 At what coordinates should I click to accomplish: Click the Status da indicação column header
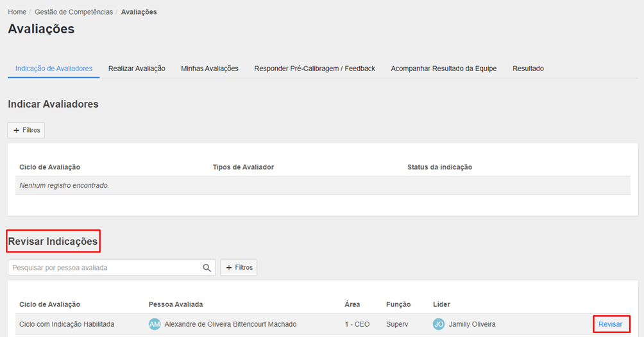coord(439,167)
